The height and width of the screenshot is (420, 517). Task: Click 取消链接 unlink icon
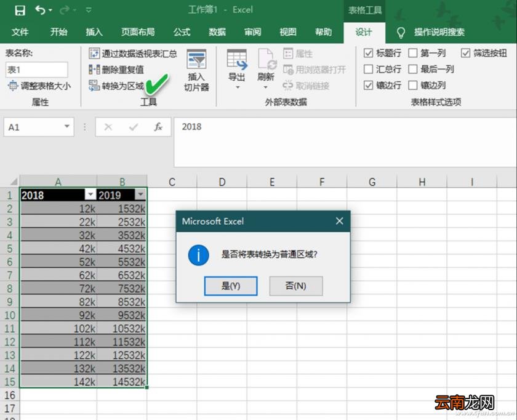(x=287, y=86)
